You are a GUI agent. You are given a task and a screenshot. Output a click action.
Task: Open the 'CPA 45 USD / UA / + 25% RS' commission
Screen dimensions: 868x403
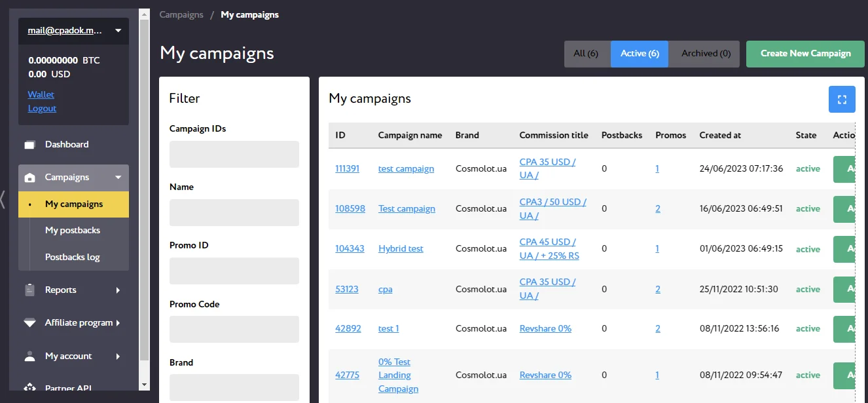(549, 248)
